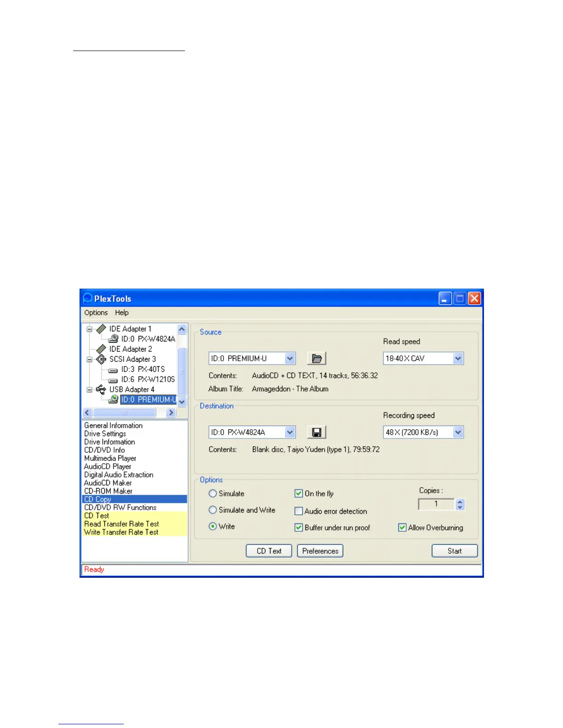Enable Audio error detection checkbox

coord(299,511)
